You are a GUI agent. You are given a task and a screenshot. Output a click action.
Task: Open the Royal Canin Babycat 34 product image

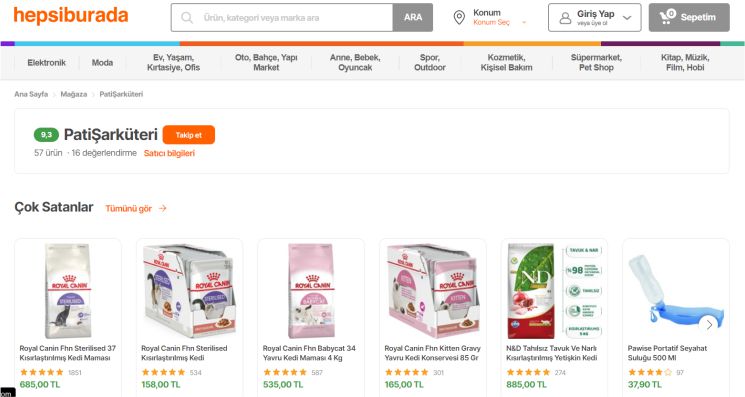pos(311,291)
